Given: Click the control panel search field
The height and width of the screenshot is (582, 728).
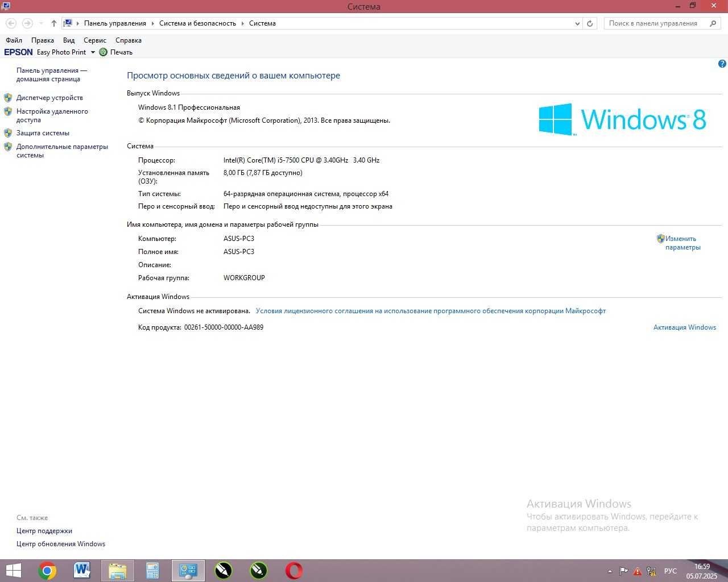Looking at the screenshot, I should (x=657, y=23).
